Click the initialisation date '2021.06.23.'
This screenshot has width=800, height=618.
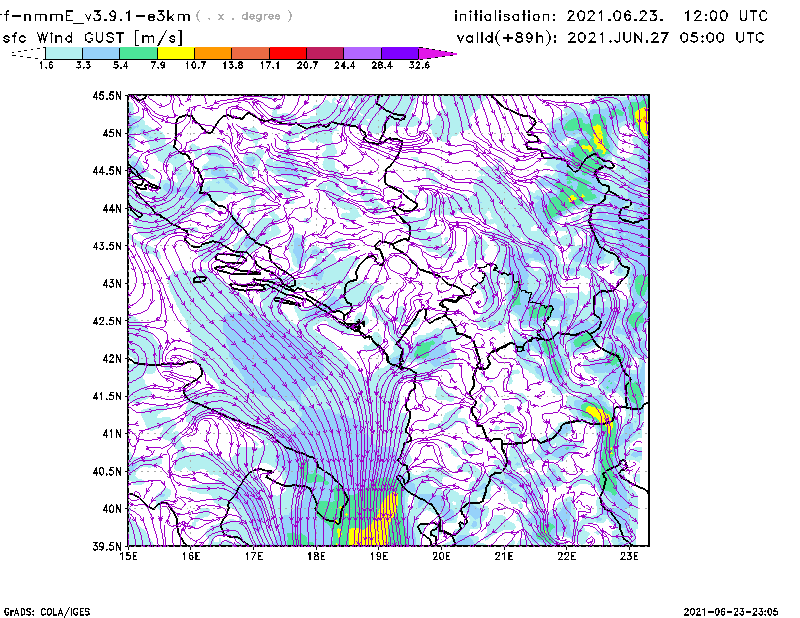pyautogui.click(x=615, y=16)
